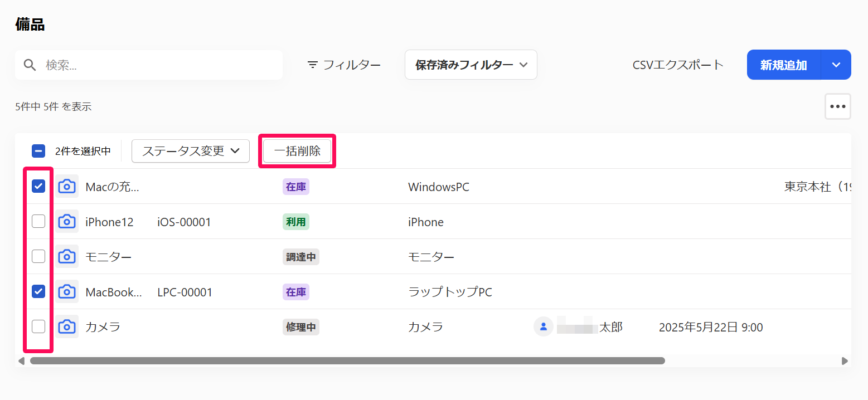This screenshot has width=868, height=400.
Task: Check the iPhone12 row checkbox
Action: point(38,222)
